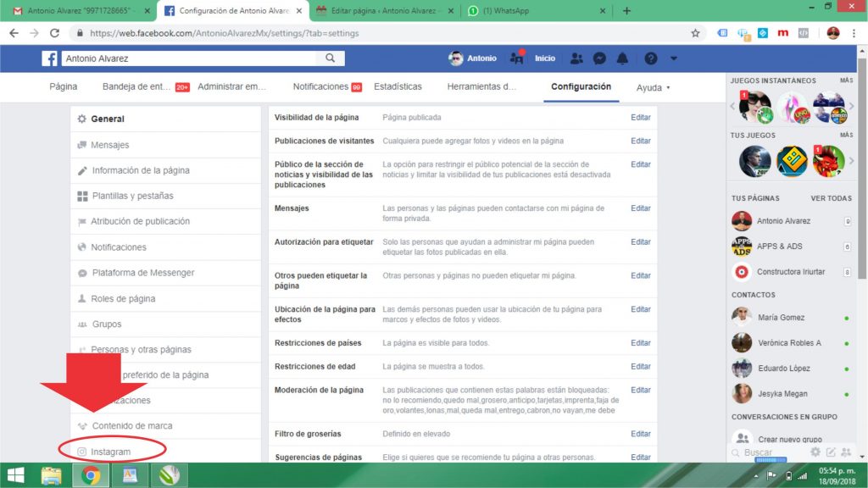Open Contenido de marca settings
868x488 pixels.
pos(165,426)
